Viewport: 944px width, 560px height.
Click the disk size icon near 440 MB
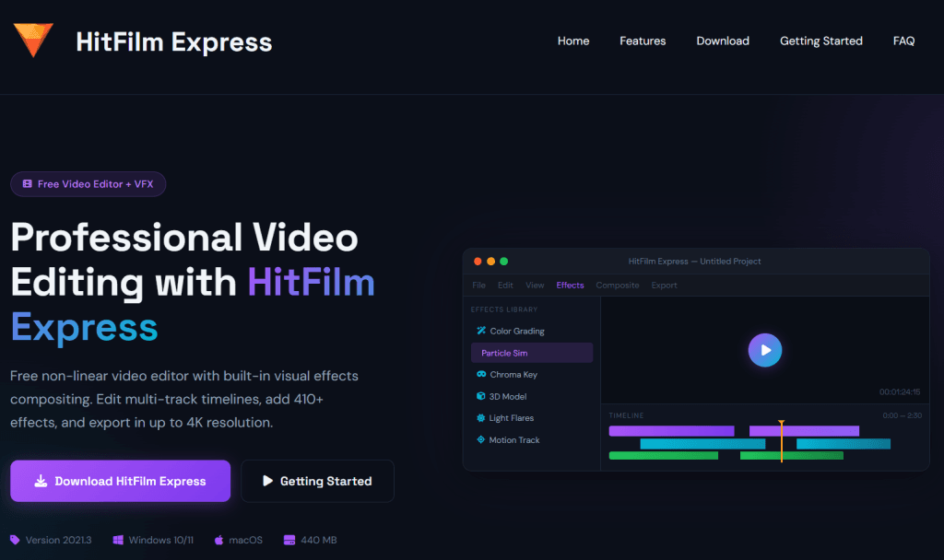point(289,540)
